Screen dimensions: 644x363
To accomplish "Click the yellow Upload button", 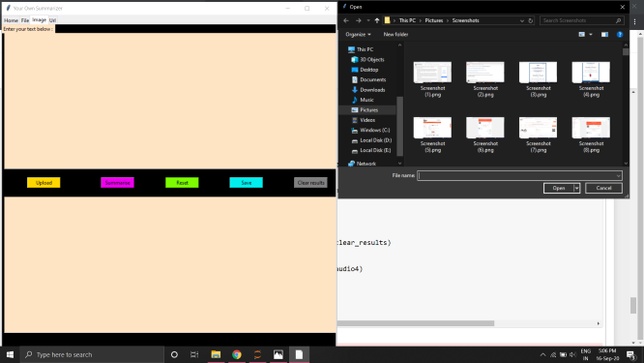I will pyautogui.click(x=44, y=183).
